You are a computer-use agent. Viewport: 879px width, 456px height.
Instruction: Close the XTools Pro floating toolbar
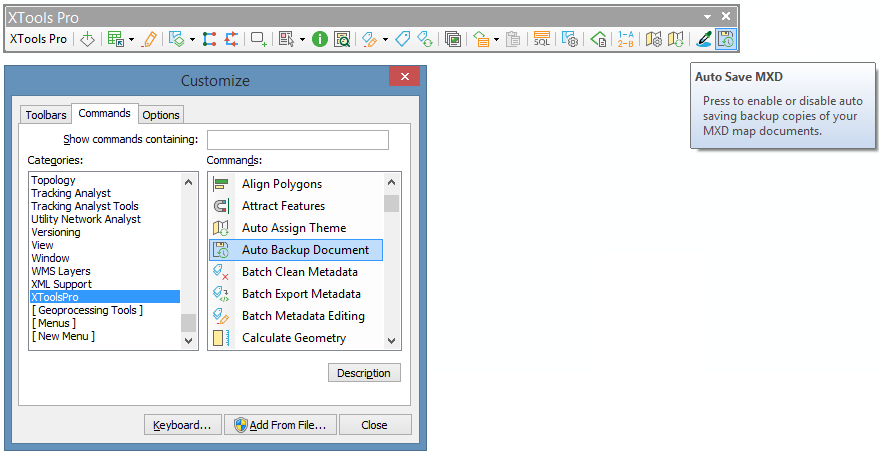coord(726,16)
